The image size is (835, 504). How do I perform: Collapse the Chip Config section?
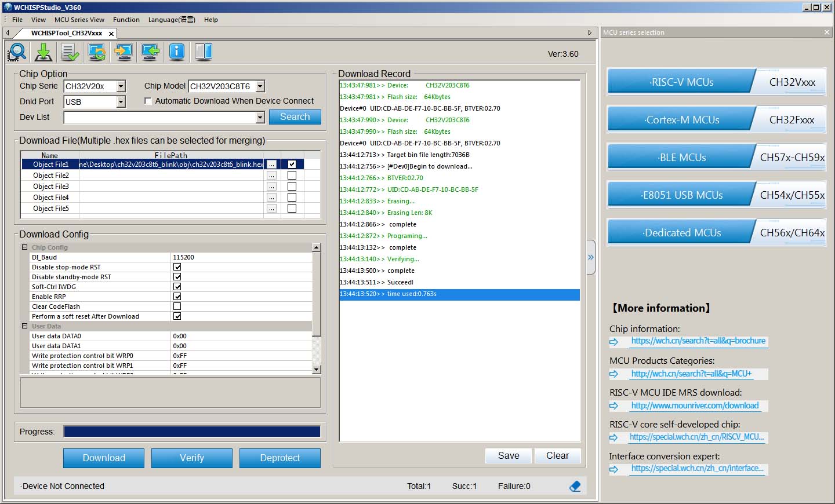tap(24, 247)
